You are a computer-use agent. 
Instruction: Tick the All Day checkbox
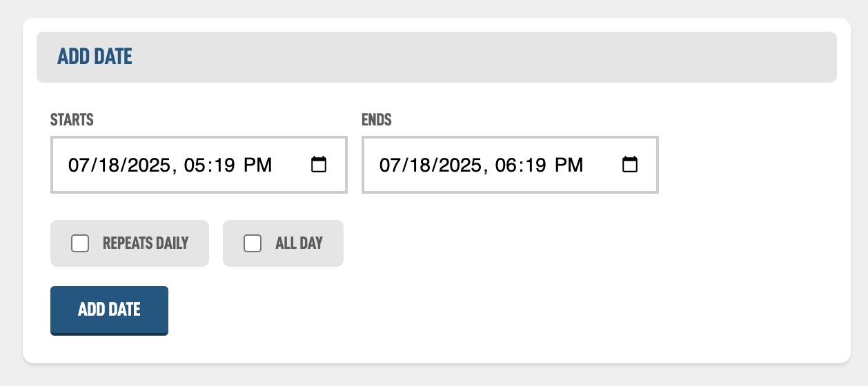coord(253,243)
